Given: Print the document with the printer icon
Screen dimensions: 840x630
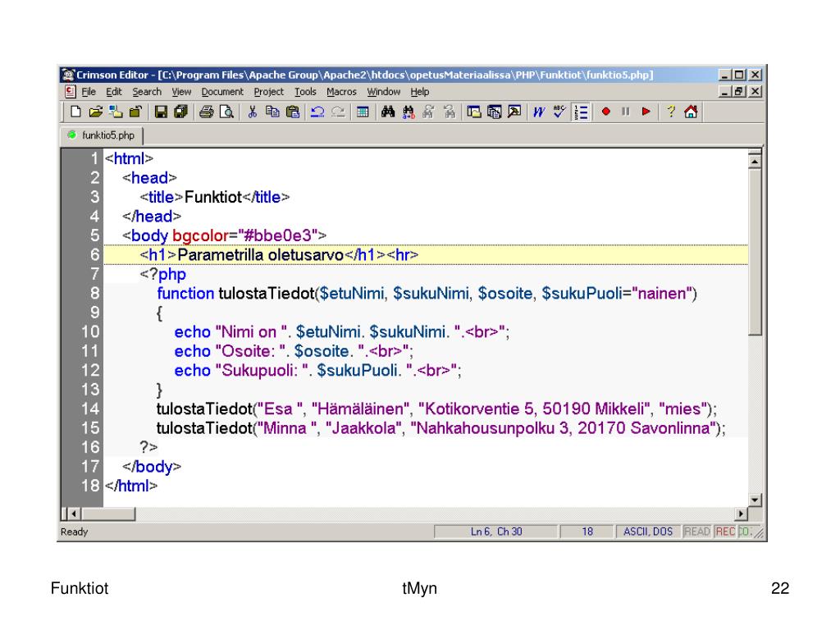Looking at the screenshot, I should coord(206,112).
